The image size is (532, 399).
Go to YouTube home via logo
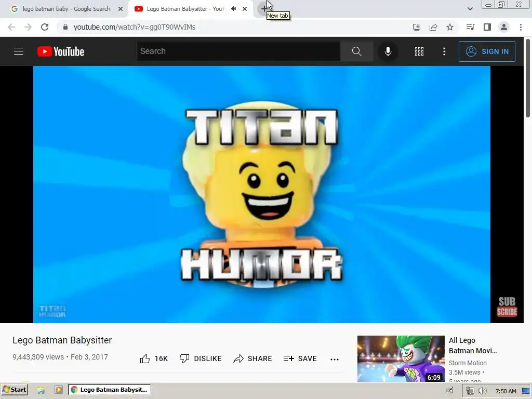(61, 51)
